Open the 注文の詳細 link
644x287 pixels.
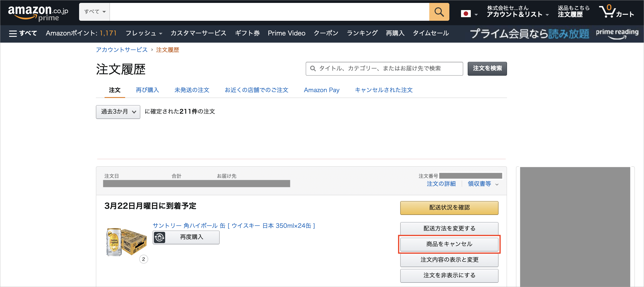(441, 184)
